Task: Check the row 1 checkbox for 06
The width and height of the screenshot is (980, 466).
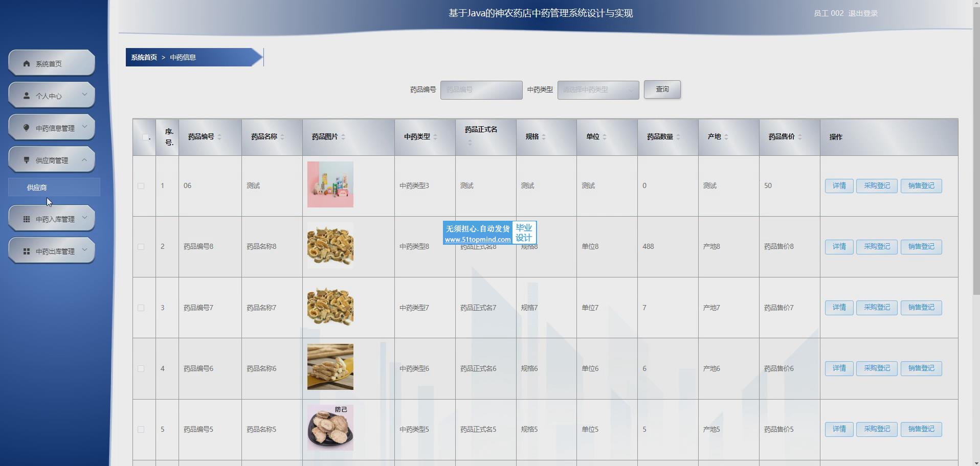Action: coord(141,186)
